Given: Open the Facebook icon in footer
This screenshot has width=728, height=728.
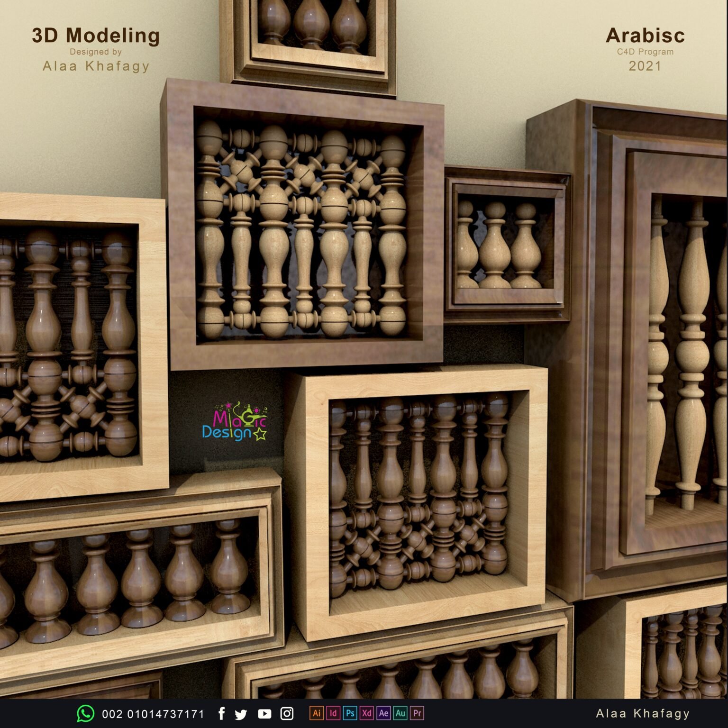Looking at the screenshot, I should point(221,713).
